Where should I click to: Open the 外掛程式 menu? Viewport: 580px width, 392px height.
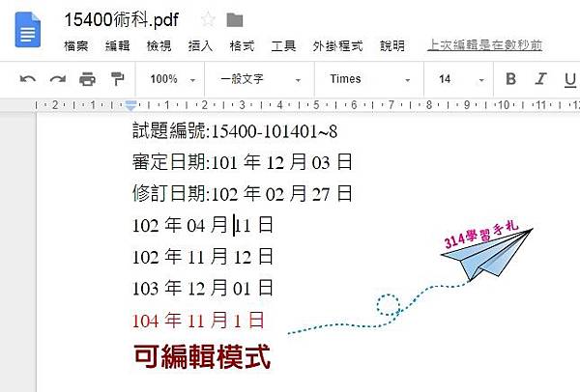click(337, 45)
